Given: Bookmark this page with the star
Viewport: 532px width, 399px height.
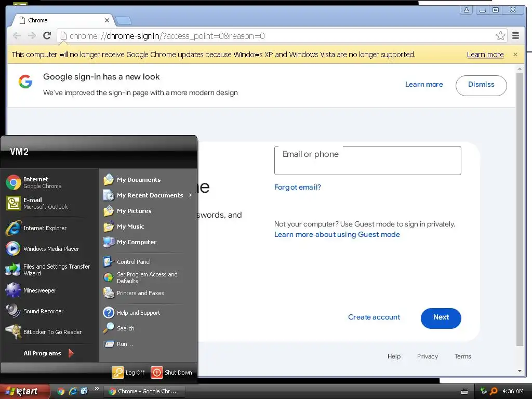Looking at the screenshot, I should [x=500, y=36].
